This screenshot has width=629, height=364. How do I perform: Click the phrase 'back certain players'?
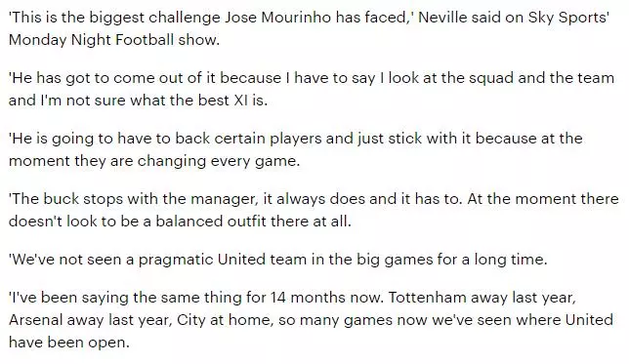tap(249, 139)
